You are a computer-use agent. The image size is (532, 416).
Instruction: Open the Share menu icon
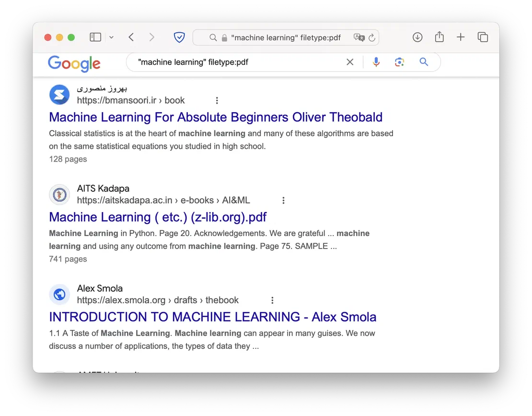click(x=439, y=36)
